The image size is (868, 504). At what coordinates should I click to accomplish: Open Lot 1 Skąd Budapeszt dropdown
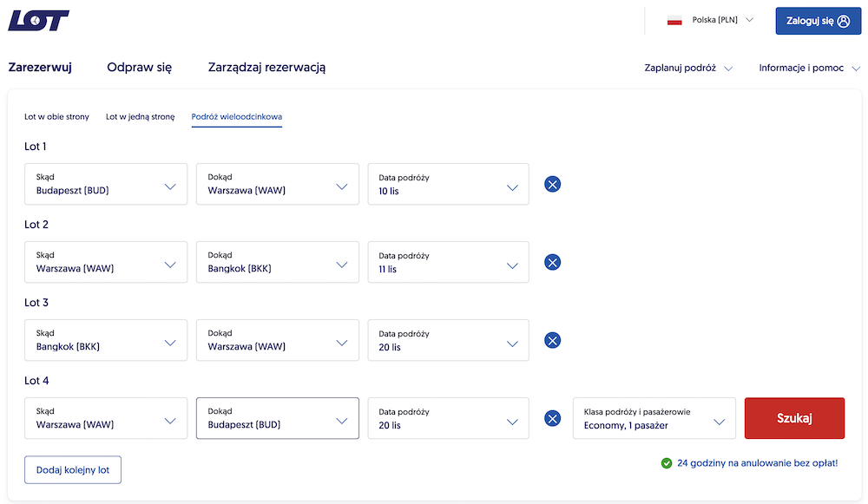coord(106,184)
